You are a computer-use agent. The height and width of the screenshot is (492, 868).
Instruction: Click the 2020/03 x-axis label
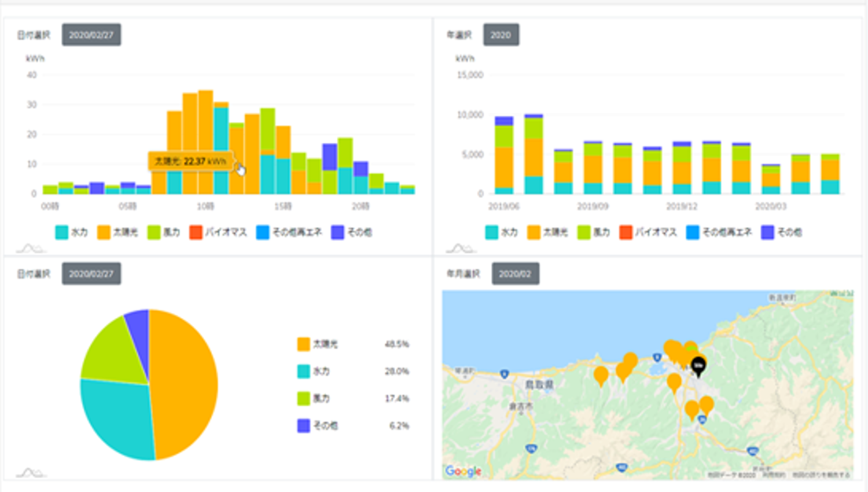(771, 206)
